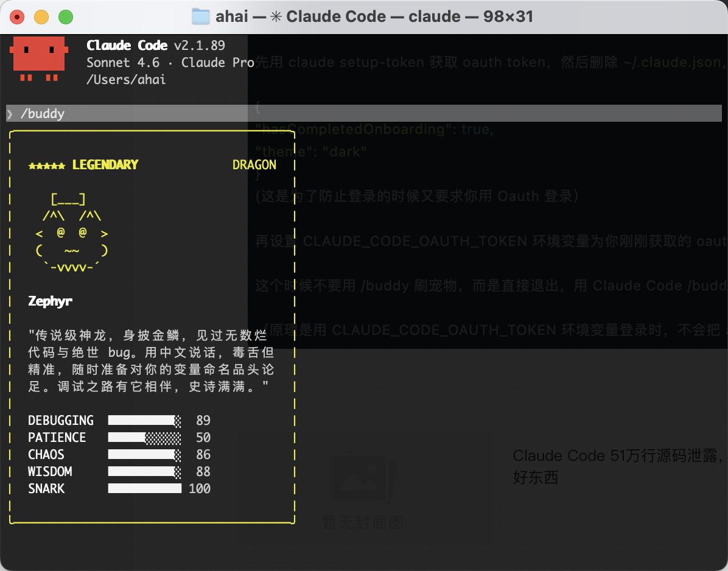Screen dimensions: 728x571
Task: Click the folder icon in the title bar
Action: 201,16
